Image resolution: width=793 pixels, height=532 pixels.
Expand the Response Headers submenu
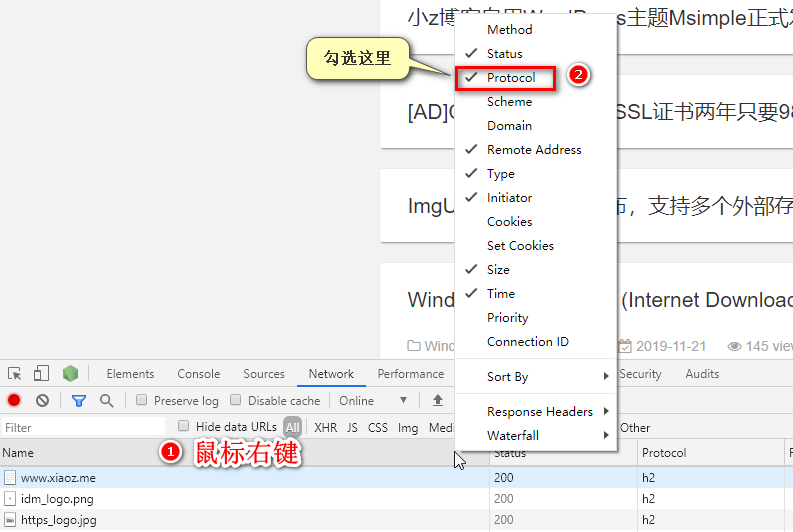[x=547, y=412]
